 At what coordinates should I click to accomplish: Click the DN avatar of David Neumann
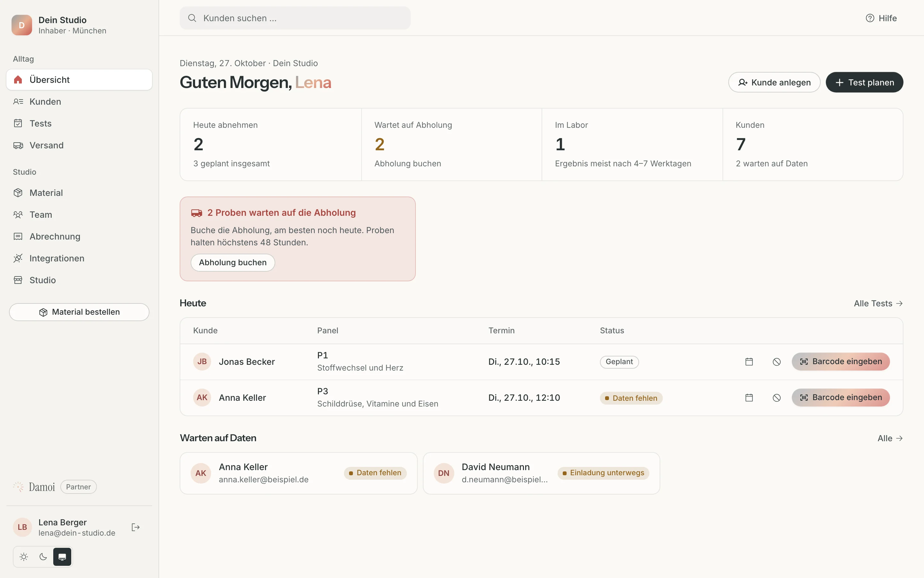[444, 473]
